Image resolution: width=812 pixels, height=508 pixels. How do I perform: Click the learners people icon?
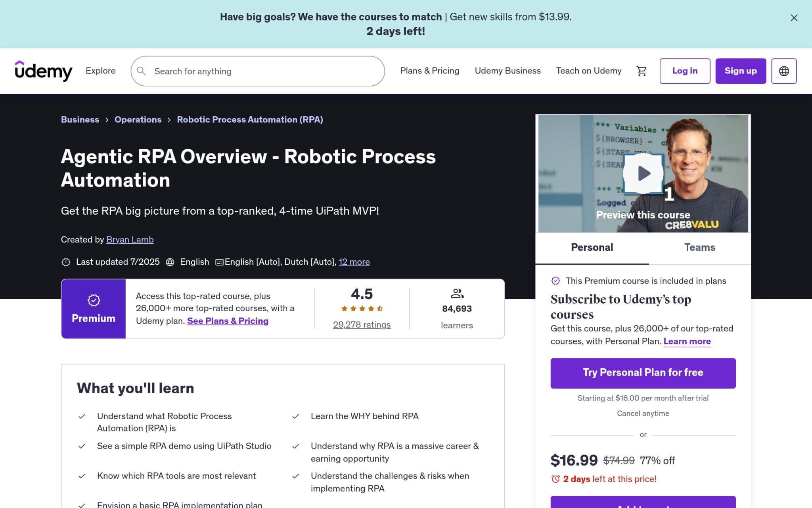(x=457, y=294)
